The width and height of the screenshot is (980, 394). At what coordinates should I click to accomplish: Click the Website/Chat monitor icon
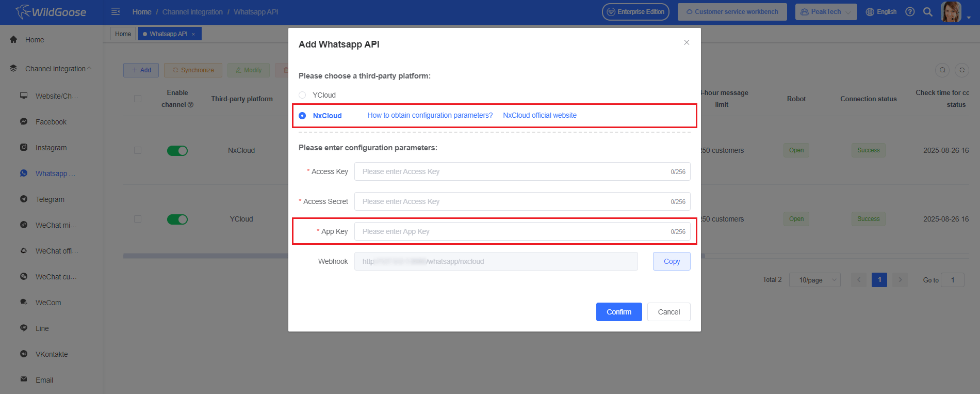tap(24, 96)
